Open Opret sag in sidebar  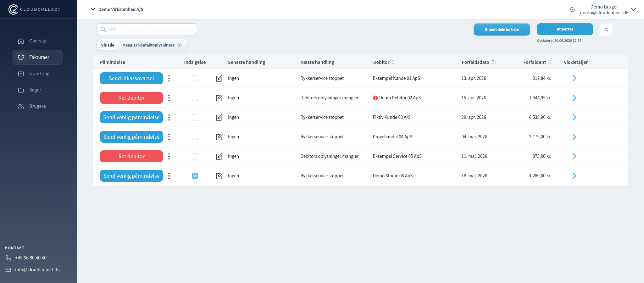coord(38,74)
